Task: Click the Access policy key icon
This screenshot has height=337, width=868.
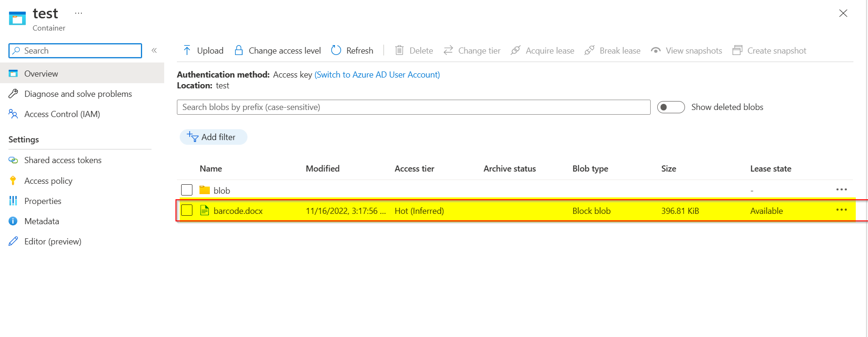Action: click(13, 180)
